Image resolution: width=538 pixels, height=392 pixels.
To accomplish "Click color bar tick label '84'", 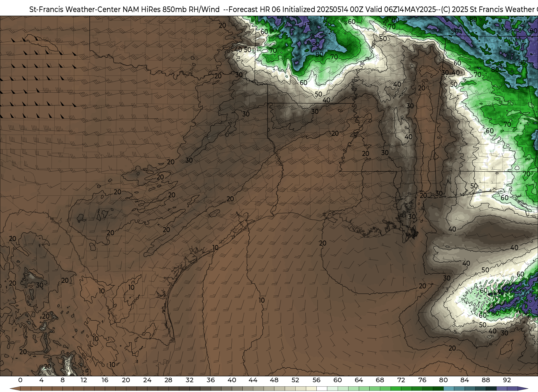I will [465, 380].
